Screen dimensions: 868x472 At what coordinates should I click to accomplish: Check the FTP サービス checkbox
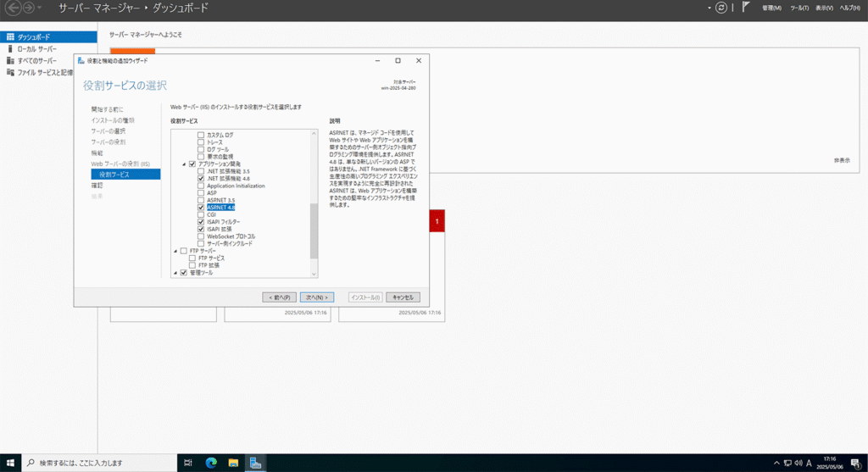pyautogui.click(x=192, y=258)
